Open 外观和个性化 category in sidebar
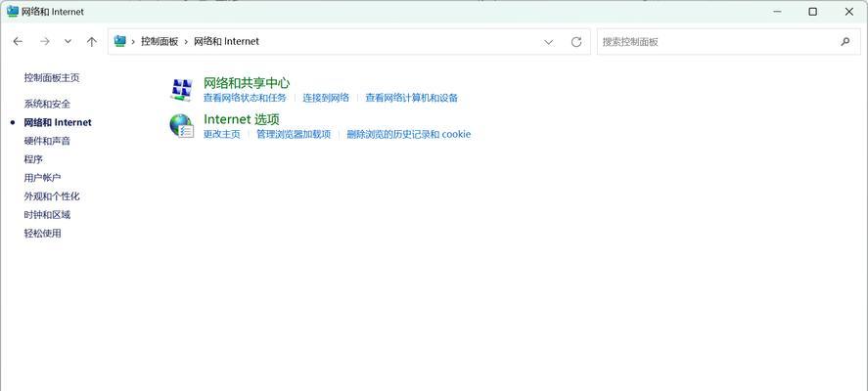 (x=52, y=196)
